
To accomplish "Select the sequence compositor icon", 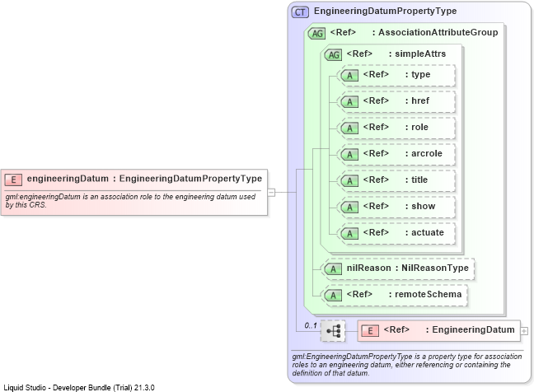I will (333, 331).
